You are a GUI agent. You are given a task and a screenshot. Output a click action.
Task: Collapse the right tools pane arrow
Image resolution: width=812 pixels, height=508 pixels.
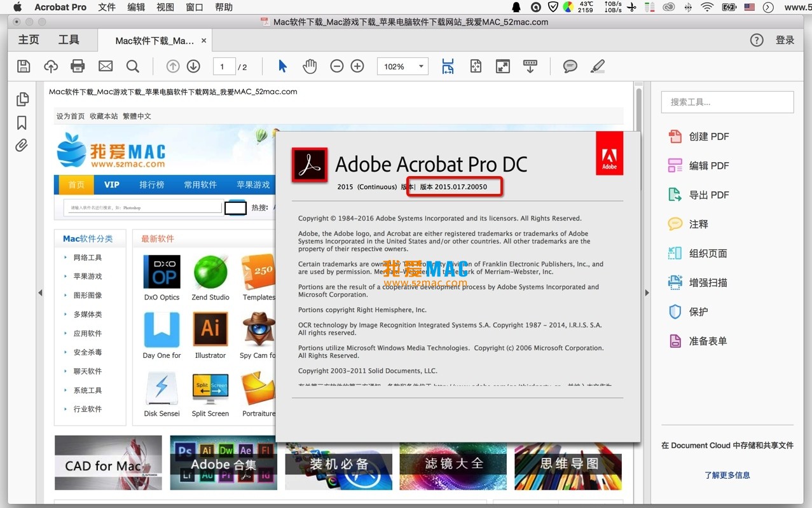[x=647, y=293]
